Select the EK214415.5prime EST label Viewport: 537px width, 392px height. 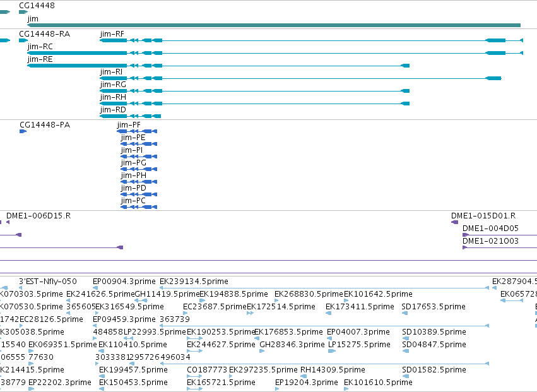coord(32,370)
